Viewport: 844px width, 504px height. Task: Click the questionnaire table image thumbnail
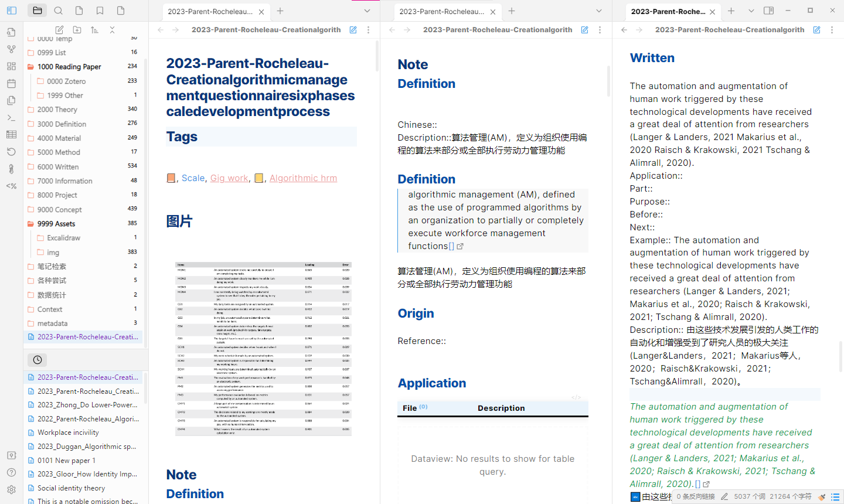[x=263, y=349]
